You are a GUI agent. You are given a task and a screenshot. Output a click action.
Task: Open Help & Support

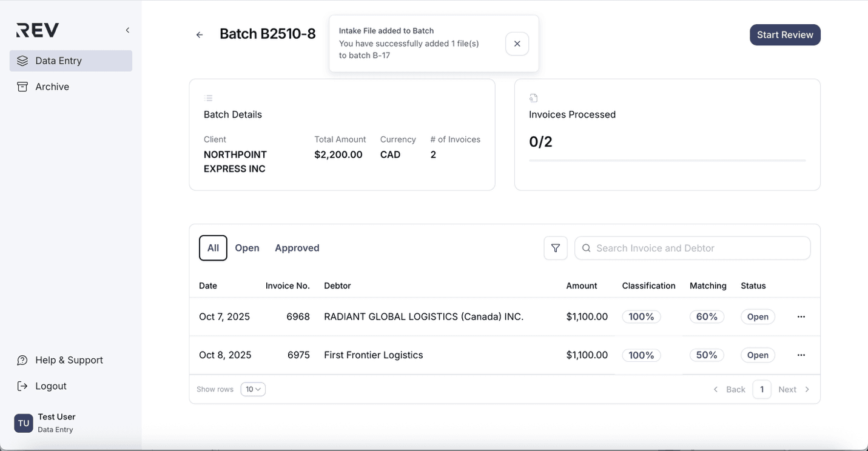69,360
